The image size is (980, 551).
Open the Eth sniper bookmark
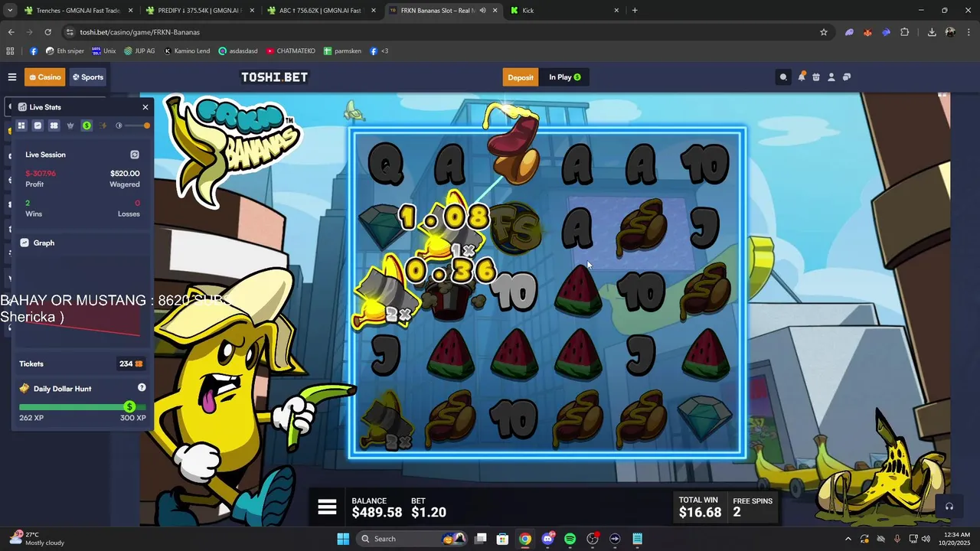click(x=65, y=51)
